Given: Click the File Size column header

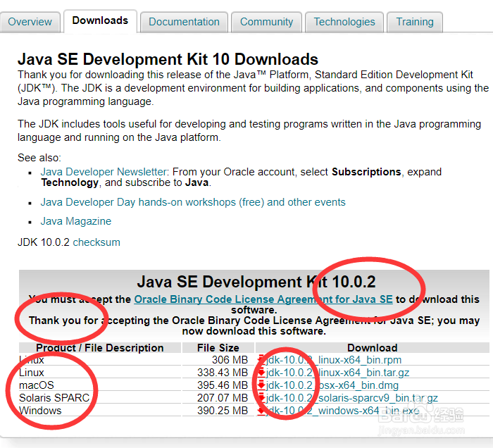Looking at the screenshot, I should pos(218,348).
